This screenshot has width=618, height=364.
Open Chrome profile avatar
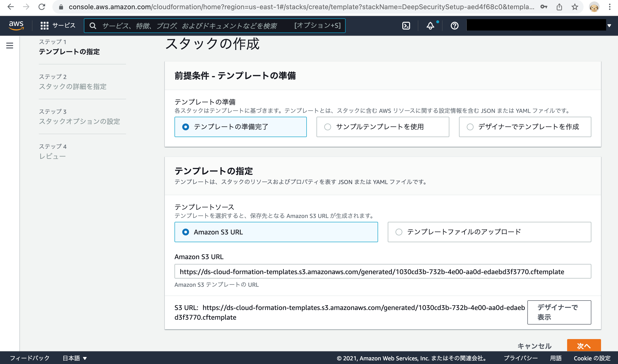pos(594,7)
